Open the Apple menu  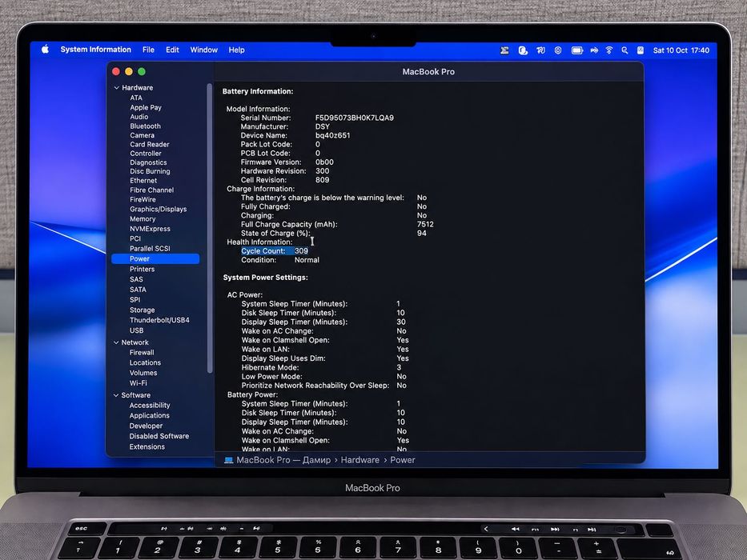click(x=46, y=50)
